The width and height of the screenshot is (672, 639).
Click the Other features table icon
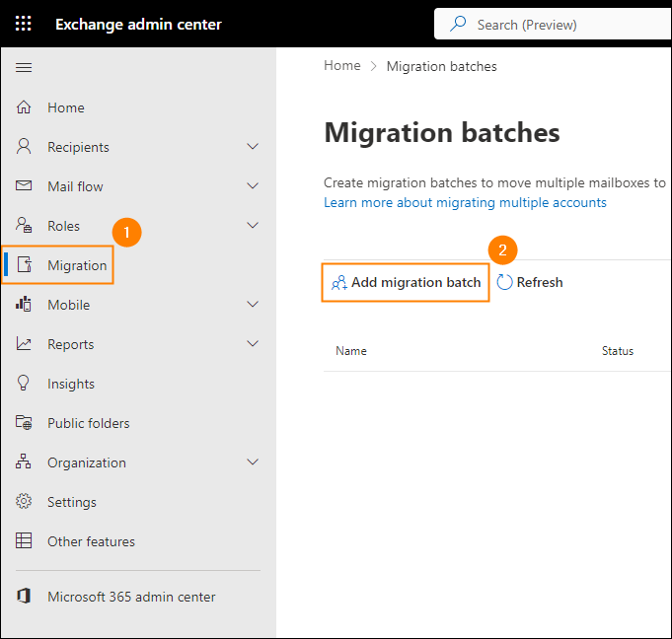point(24,540)
